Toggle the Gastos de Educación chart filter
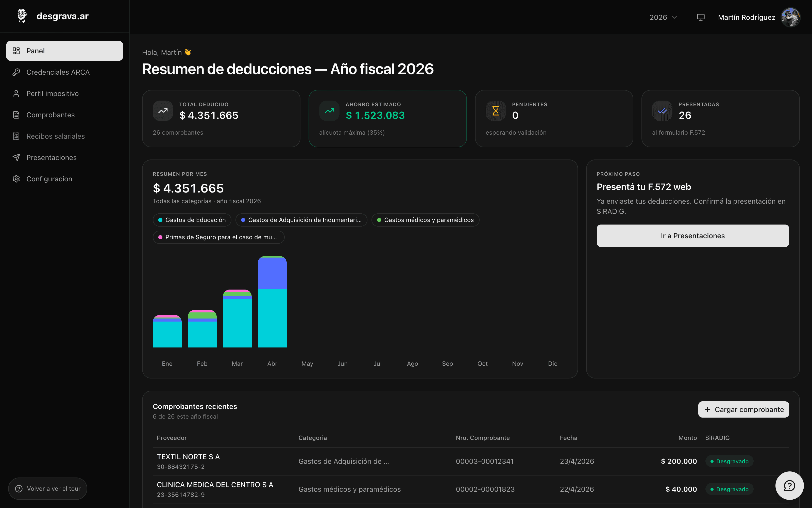 coord(192,220)
